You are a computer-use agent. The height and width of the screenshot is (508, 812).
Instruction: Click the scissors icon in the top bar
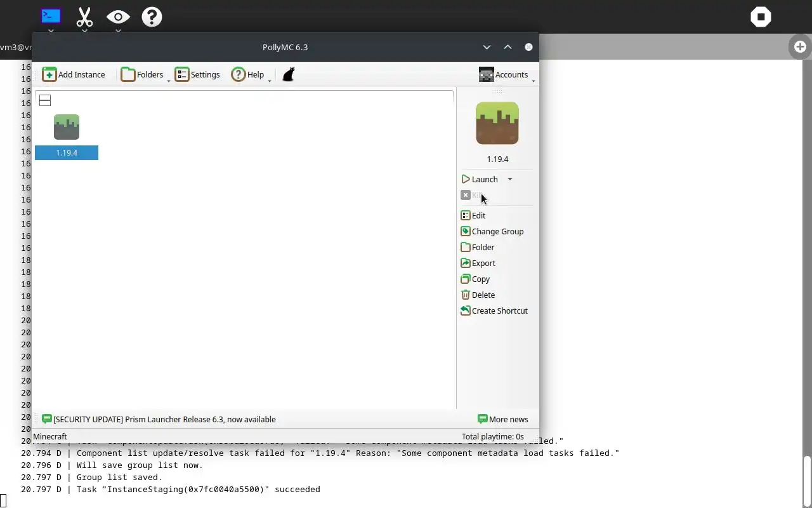point(84,17)
